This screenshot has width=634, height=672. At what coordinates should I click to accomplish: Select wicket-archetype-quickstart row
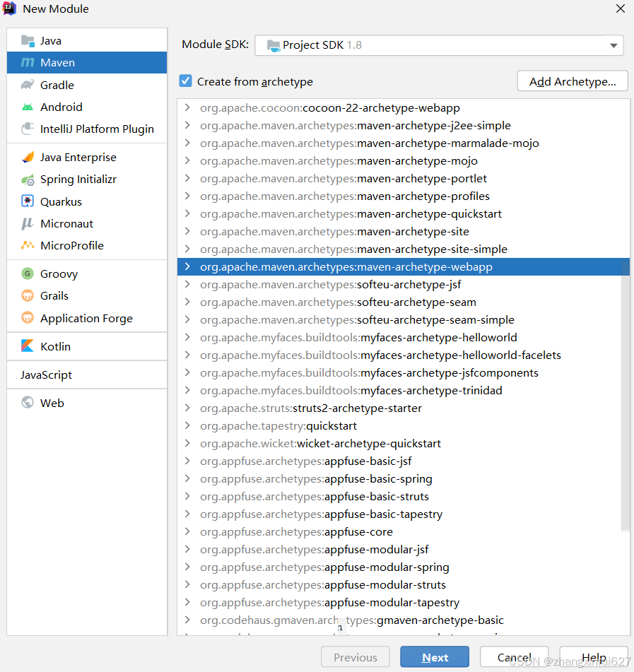(404, 443)
